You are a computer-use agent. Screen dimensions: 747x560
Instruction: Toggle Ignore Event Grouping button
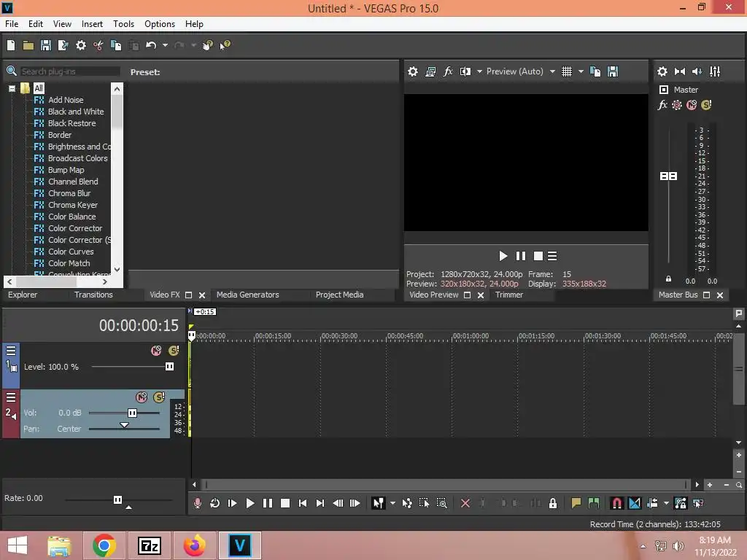pos(698,503)
